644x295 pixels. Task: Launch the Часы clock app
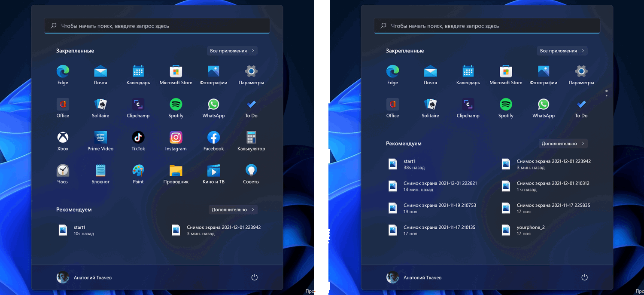(63, 175)
